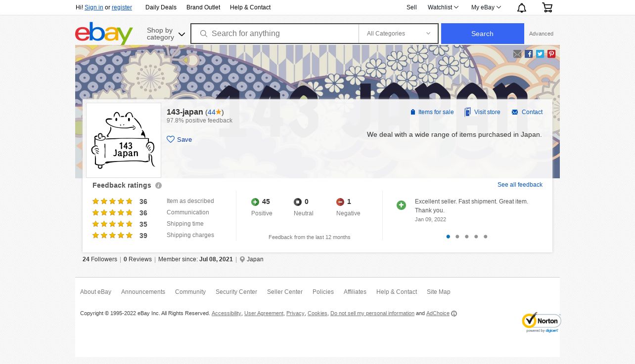Click the green Positive feedback icon
The height and width of the screenshot is (364, 635).
tap(255, 202)
